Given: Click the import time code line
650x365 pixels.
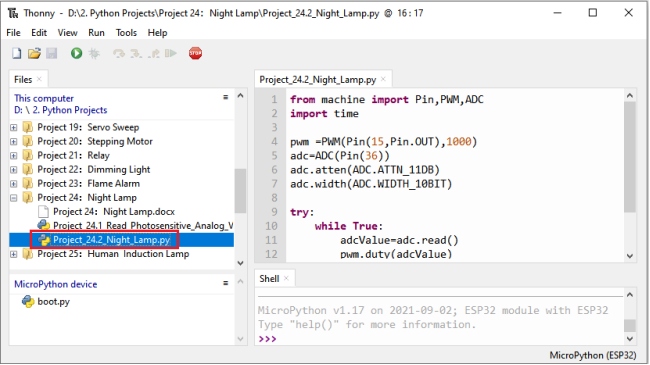Looking at the screenshot, I should pyautogui.click(x=324, y=114).
